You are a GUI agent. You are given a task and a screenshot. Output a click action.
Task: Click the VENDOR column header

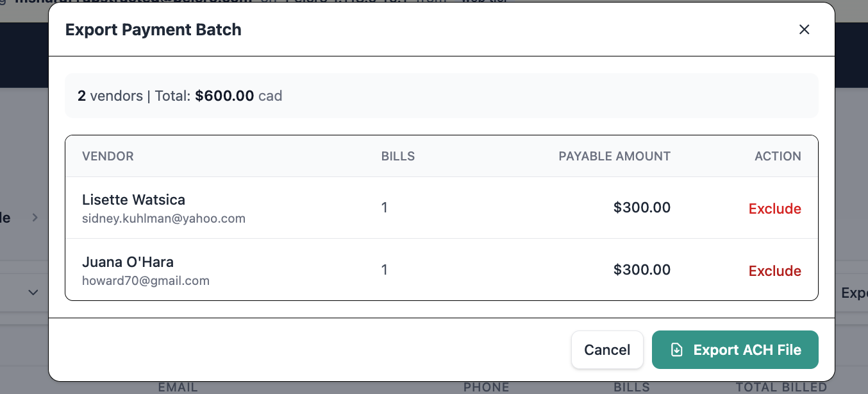click(108, 156)
